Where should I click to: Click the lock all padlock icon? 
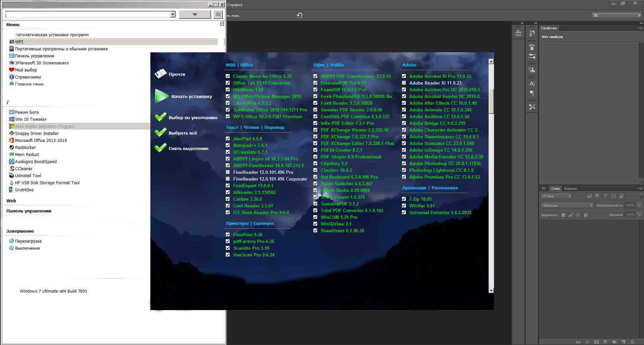click(x=586, y=215)
